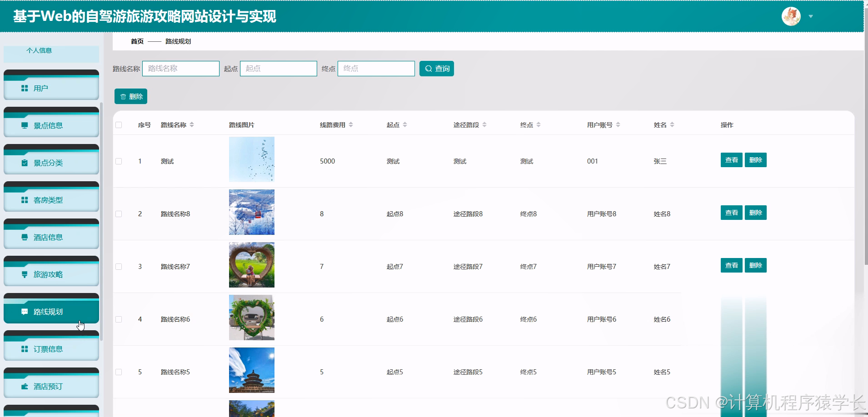Sort table by 线路费用 column
The height and width of the screenshot is (417, 868).
[351, 124]
